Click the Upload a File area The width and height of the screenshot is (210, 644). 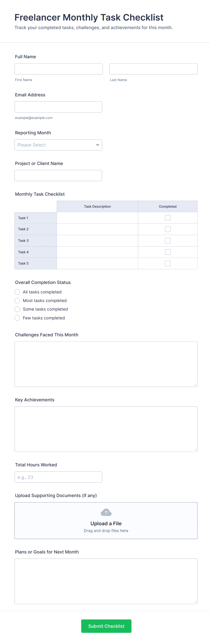(x=106, y=523)
